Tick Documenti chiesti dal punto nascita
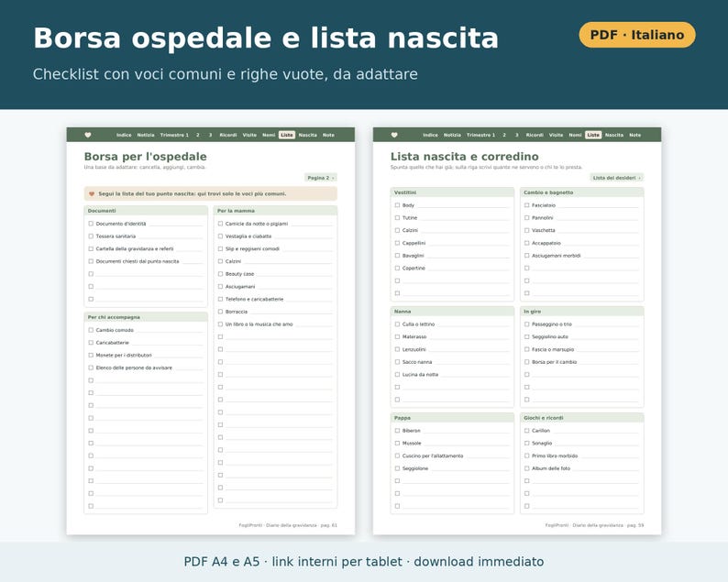Image resolution: width=728 pixels, height=582 pixels. [91, 261]
